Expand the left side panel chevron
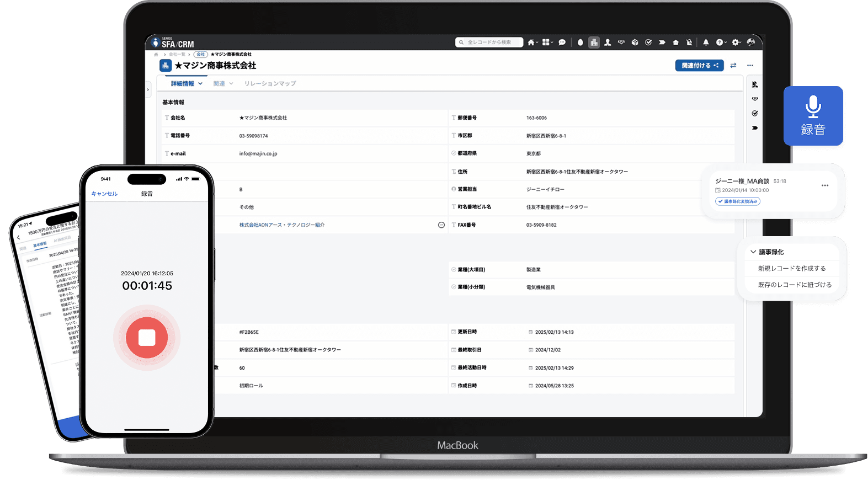Viewport: 868px width, 480px height. click(148, 89)
